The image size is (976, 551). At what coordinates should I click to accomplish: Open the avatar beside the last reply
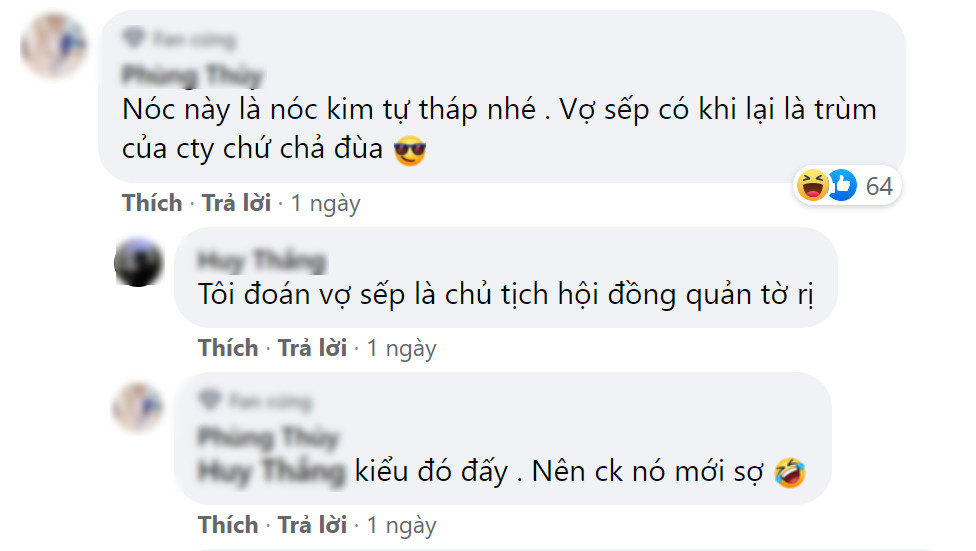point(138,408)
